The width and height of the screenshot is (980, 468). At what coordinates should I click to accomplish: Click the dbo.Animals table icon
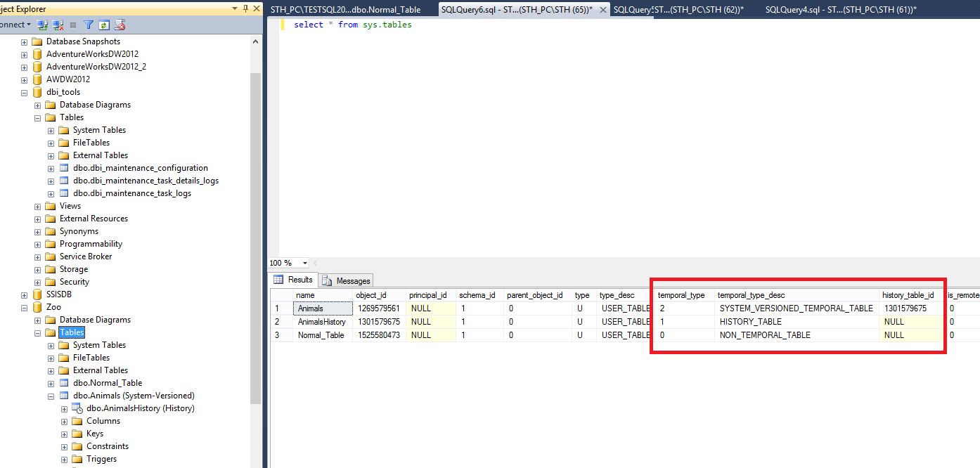tap(64, 396)
